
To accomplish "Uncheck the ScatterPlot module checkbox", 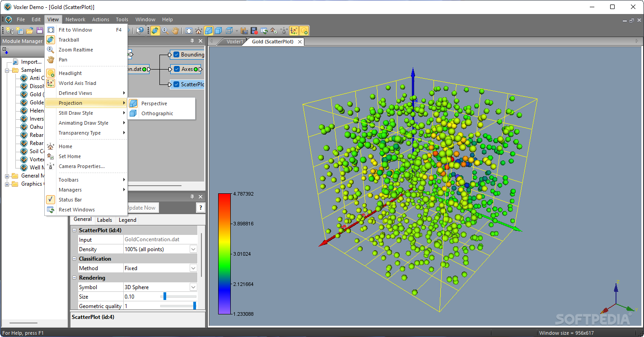I will tap(176, 84).
